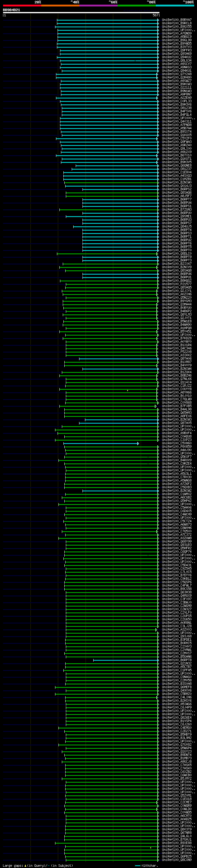Open hit UniRef100_Q8DLC0
Image resolution: width=197 pixels, height=868 pixels.
[x=177, y=254]
